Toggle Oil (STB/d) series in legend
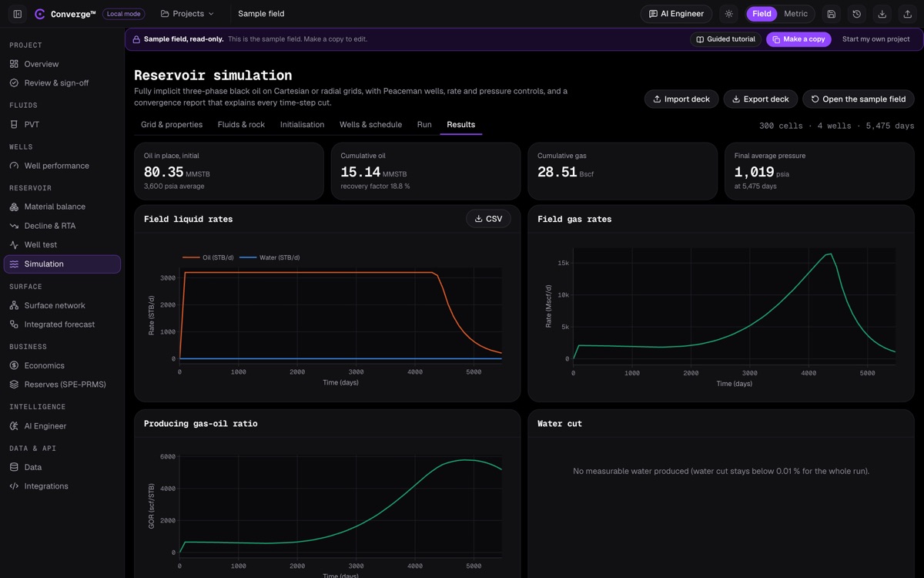The width and height of the screenshot is (924, 578). 208,257
